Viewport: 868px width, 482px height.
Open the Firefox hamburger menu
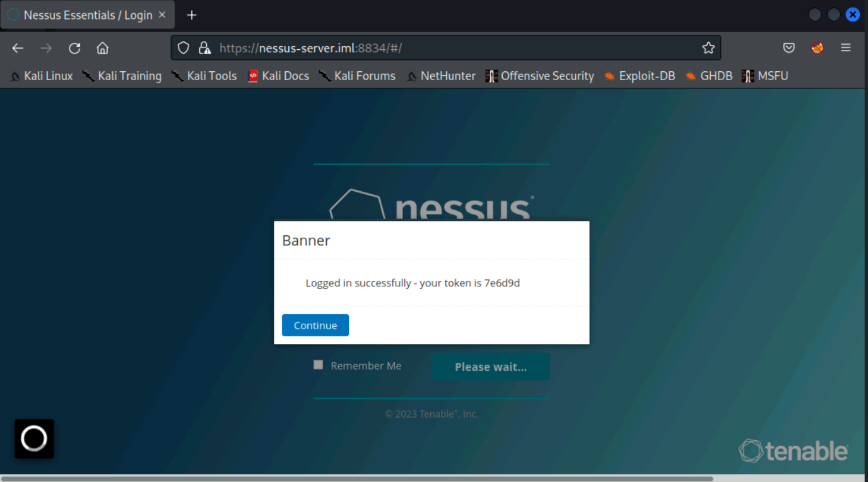point(846,48)
